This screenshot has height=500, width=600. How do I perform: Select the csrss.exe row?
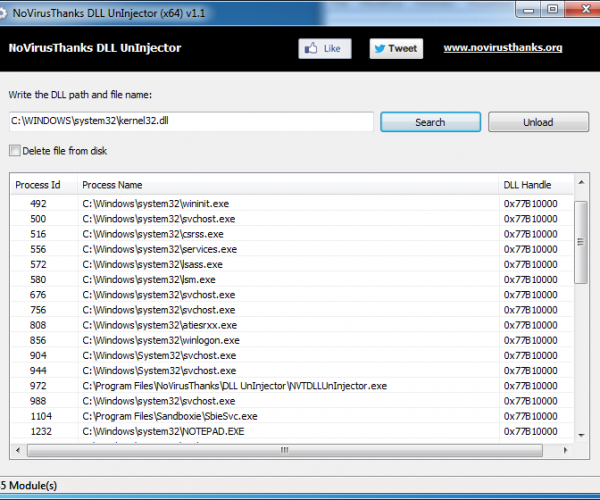click(x=292, y=234)
